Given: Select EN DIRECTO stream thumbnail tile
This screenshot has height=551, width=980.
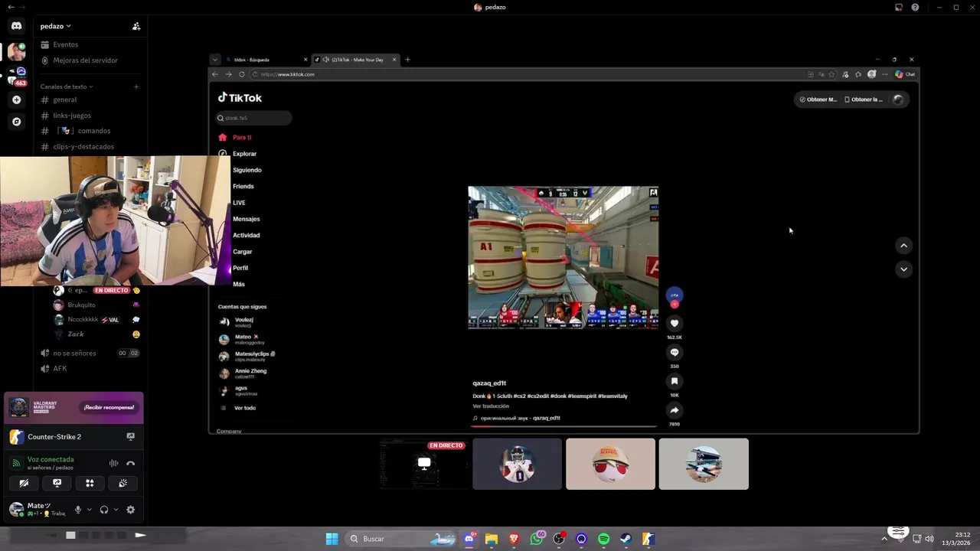Looking at the screenshot, I should 423,464.
